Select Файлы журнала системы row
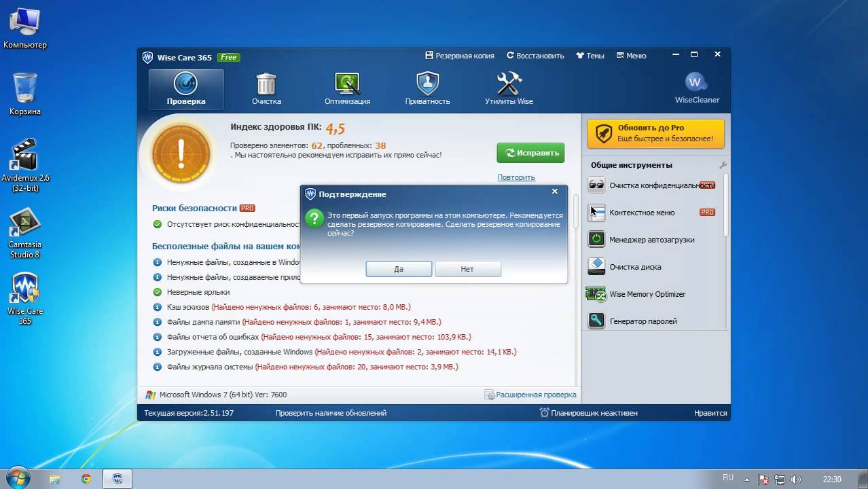Screen dimensions: 868x489 coord(306,367)
